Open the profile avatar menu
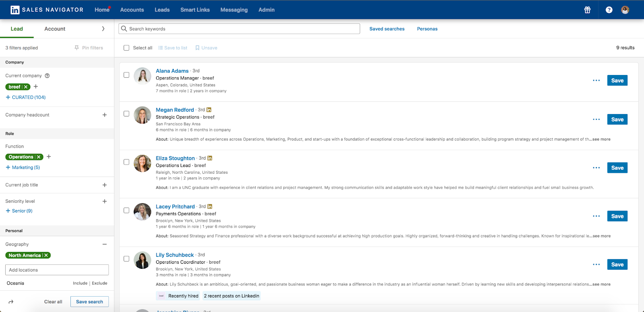Viewport: 644px width, 312px height. pos(625,10)
